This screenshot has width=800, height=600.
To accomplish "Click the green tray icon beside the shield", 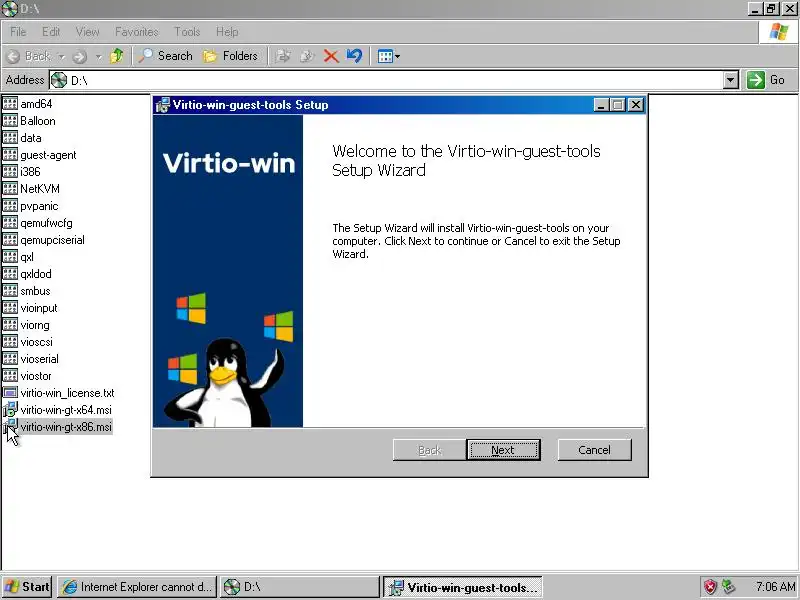I will pos(729,587).
